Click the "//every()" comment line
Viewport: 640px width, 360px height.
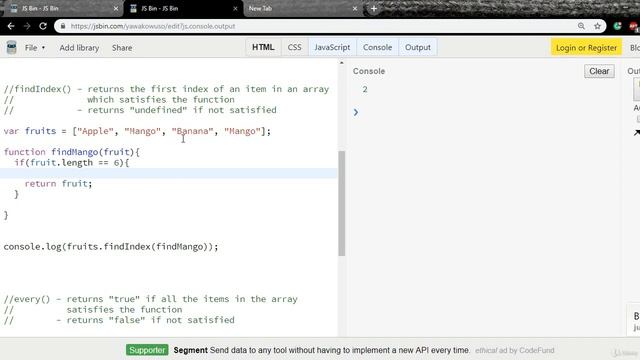tap(151, 299)
